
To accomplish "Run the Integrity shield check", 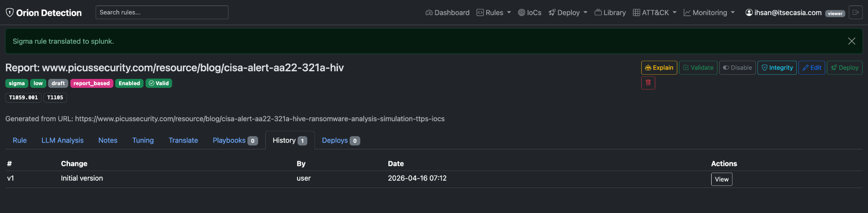I will (x=777, y=67).
